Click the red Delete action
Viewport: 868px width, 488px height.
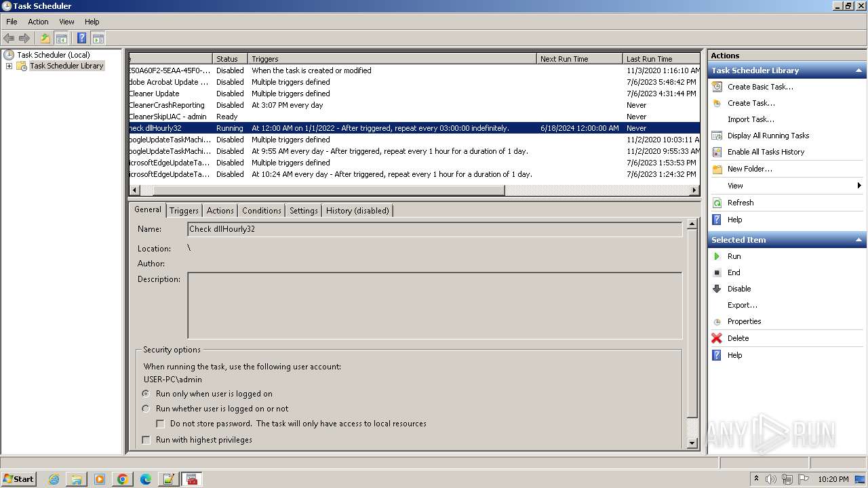[738, 338]
